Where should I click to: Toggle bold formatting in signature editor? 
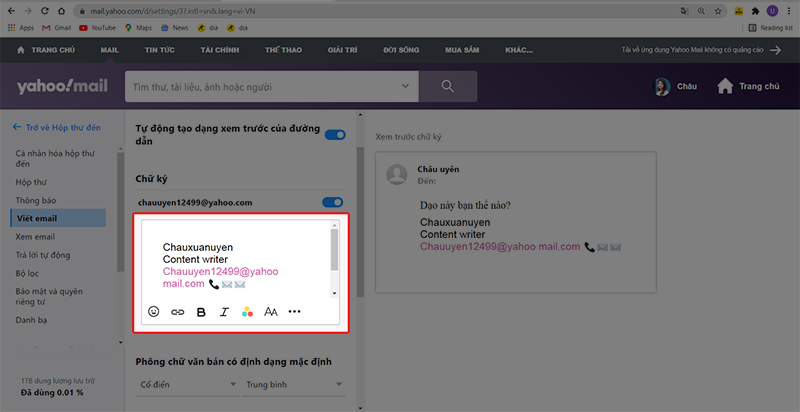tap(201, 312)
